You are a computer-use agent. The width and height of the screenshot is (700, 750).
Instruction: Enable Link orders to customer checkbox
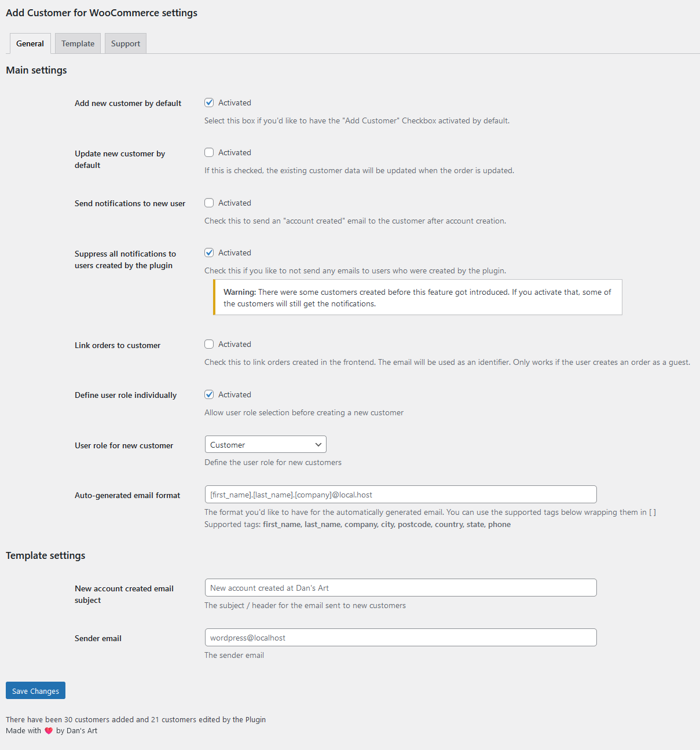pyautogui.click(x=209, y=344)
